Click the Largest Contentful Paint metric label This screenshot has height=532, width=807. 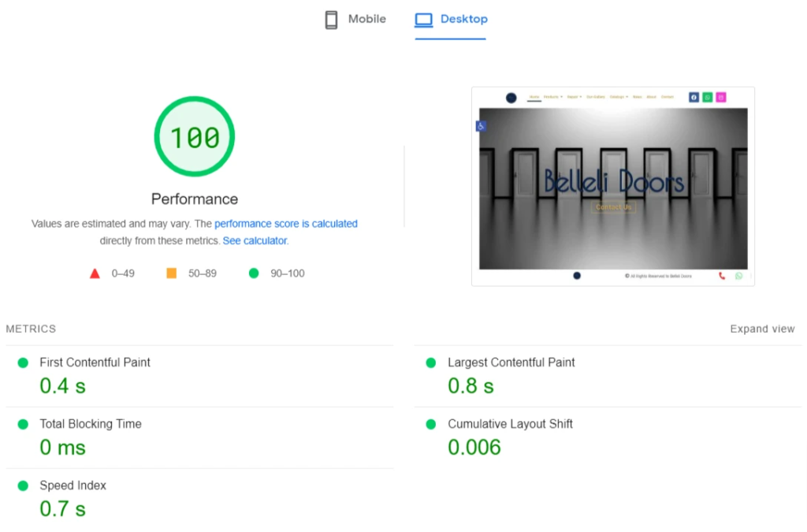click(511, 363)
